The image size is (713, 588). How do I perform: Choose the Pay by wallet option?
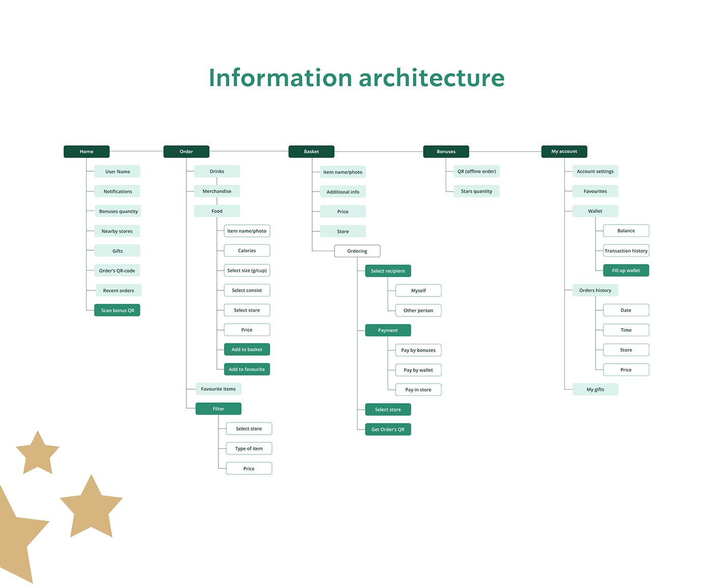[418, 370]
